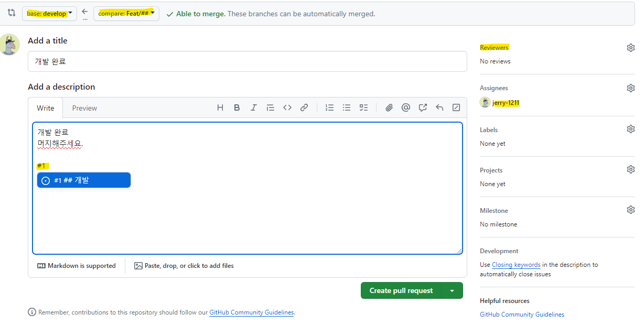Click the info icon beside the Remember notice
Image resolution: width=644 pixels, height=325 pixels.
coord(32,312)
